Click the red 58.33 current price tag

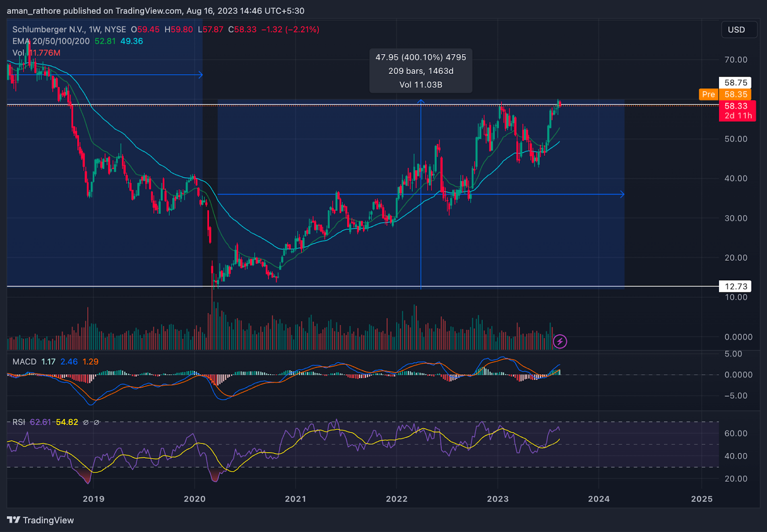(x=737, y=111)
